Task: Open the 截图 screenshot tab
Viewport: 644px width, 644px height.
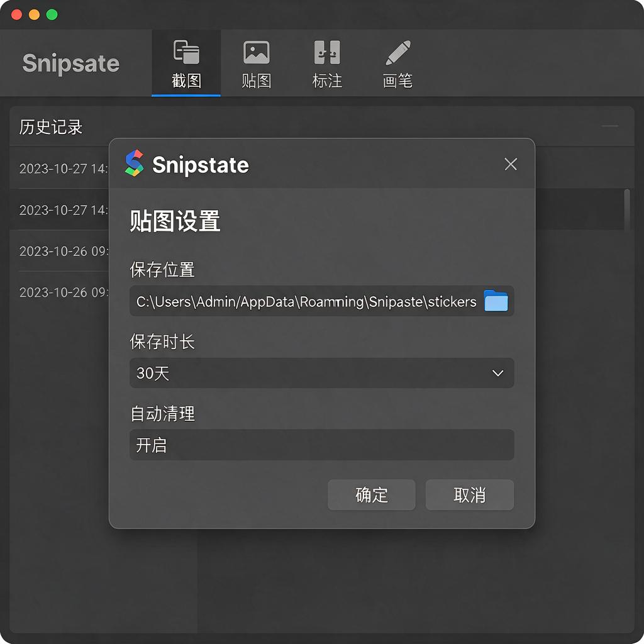Action: [186, 64]
